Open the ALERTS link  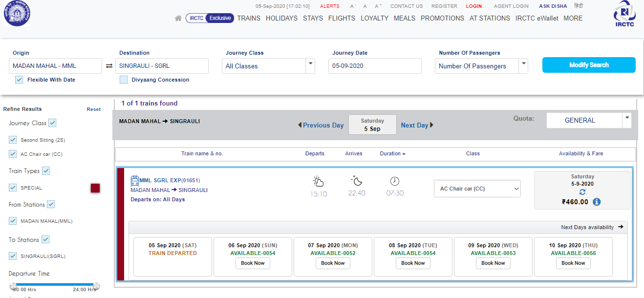click(x=330, y=6)
